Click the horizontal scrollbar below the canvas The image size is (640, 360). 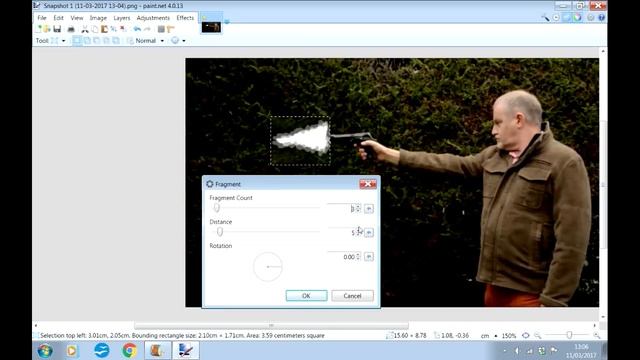tap(271, 326)
